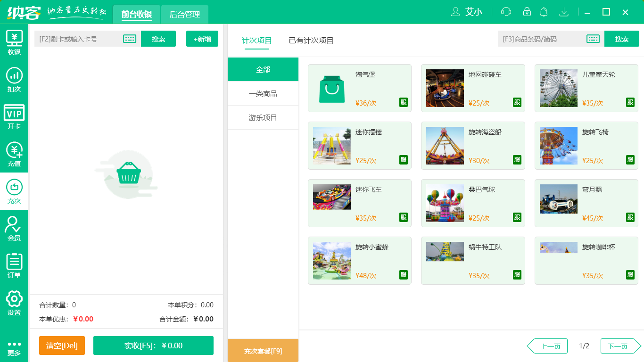Click the 充次套餐[F9] package button
The height and width of the screenshot is (362, 644).
(x=263, y=350)
